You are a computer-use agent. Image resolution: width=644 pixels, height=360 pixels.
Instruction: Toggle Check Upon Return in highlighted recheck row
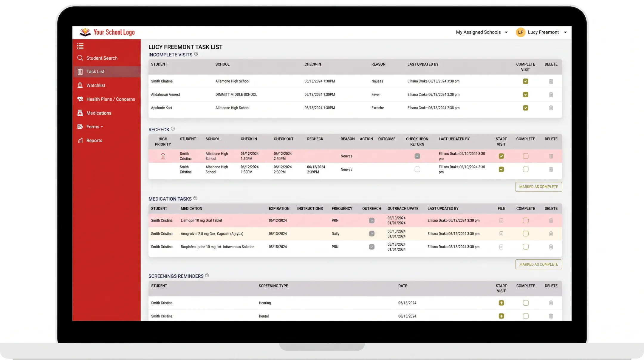tap(417, 156)
